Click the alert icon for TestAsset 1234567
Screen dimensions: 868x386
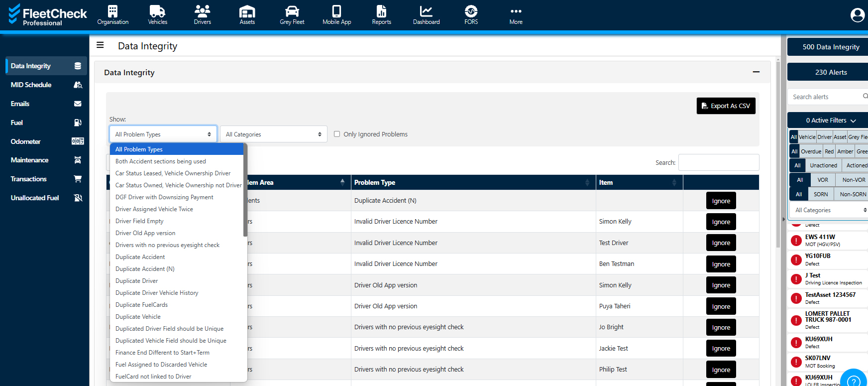pos(796,298)
